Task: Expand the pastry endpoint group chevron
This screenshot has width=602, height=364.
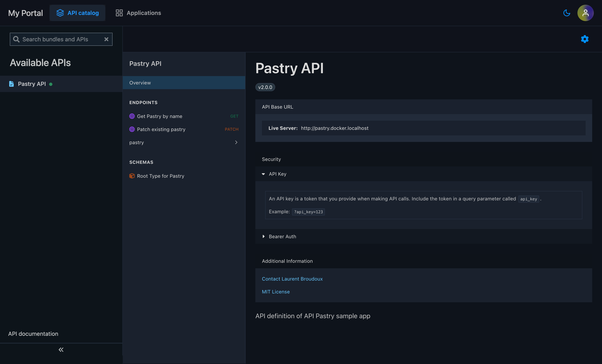Action: click(x=236, y=142)
